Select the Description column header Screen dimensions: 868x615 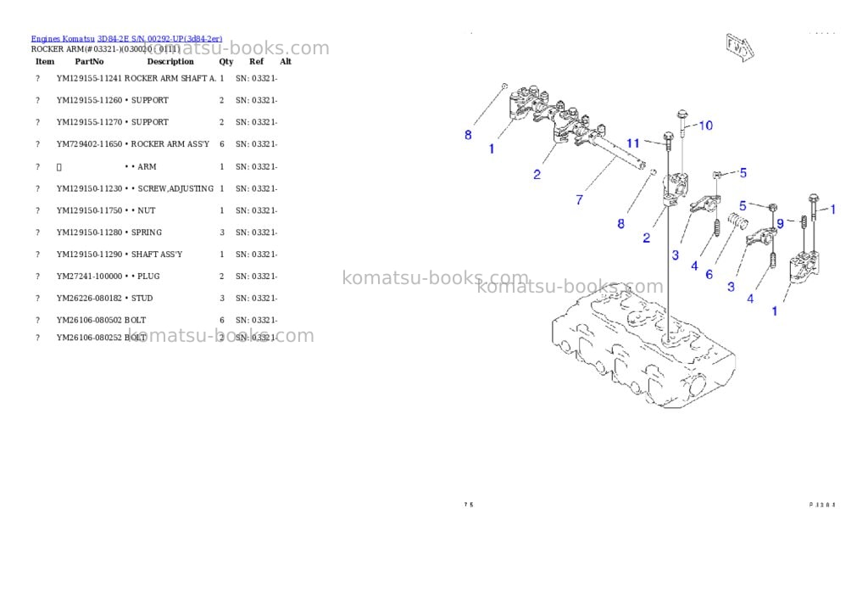(170, 61)
